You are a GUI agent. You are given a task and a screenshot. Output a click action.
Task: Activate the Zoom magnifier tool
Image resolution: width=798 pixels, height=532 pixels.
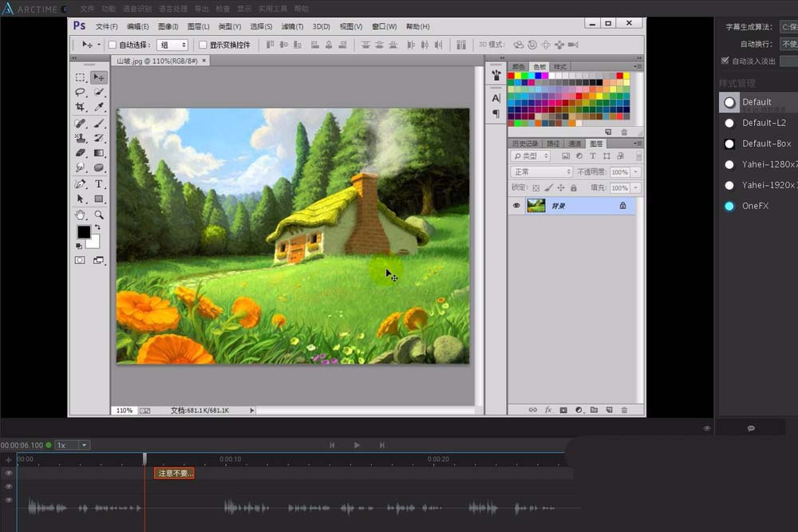[x=99, y=215]
